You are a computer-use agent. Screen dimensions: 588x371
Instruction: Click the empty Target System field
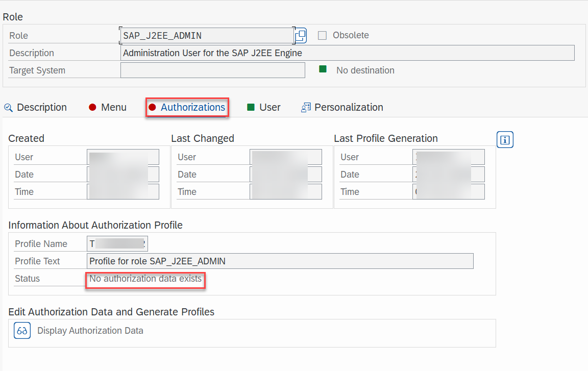213,70
